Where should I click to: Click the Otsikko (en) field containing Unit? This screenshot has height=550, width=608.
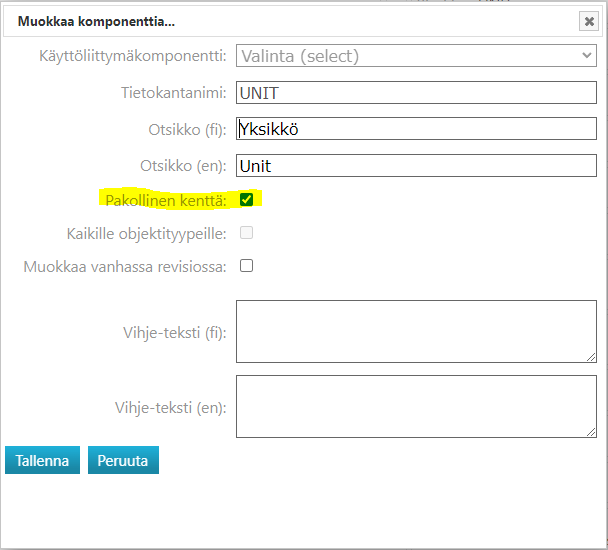pyautogui.click(x=416, y=166)
